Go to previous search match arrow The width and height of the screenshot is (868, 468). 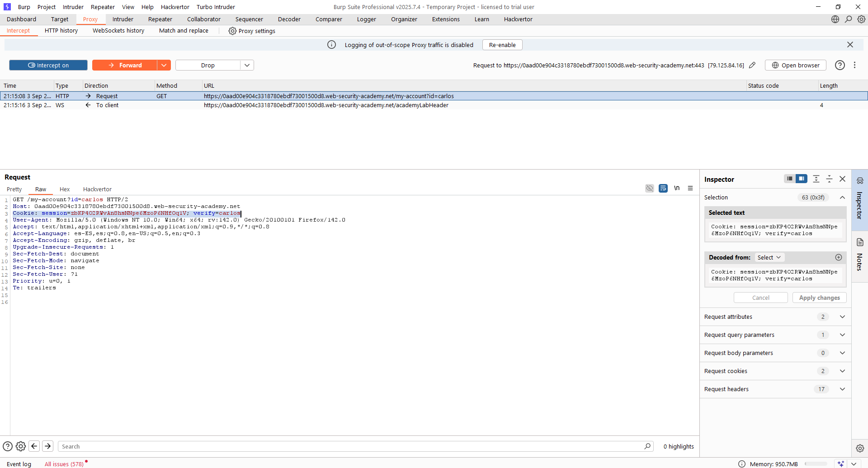click(34, 446)
